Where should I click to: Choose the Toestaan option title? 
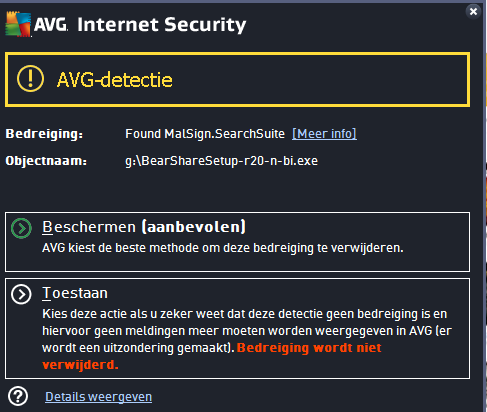point(75,293)
